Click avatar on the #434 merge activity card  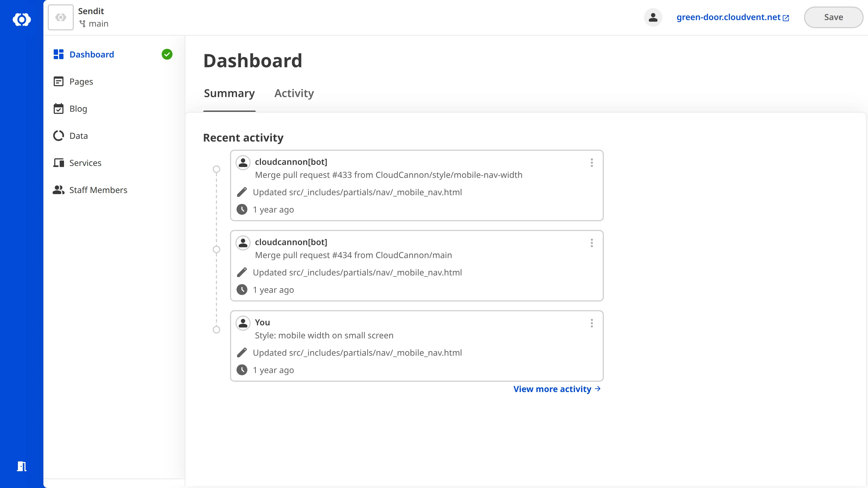tap(242, 242)
